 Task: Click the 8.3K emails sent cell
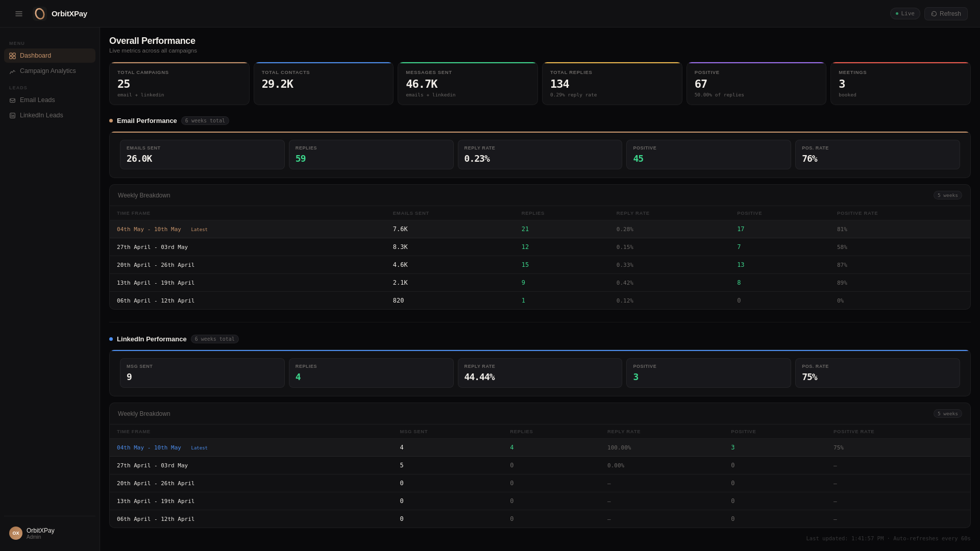coord(400,247)
